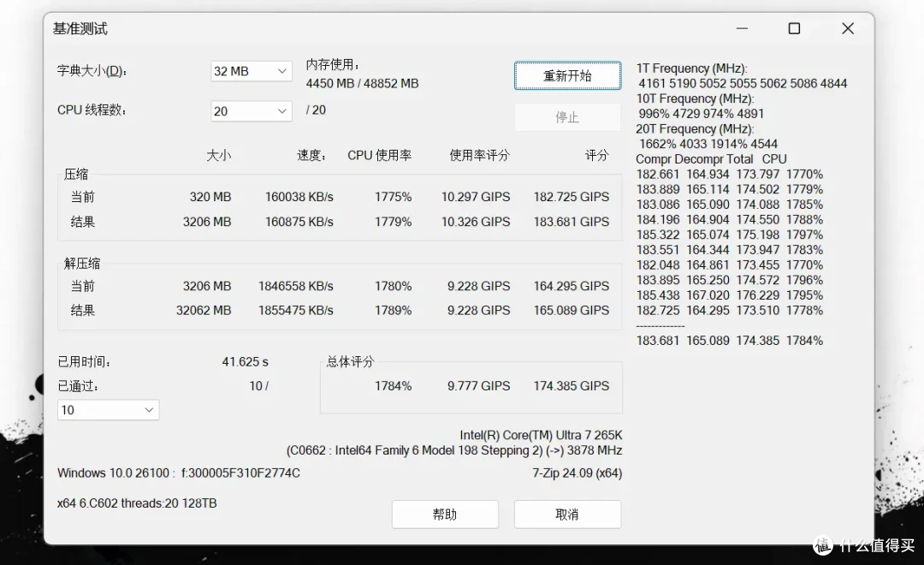This screenshot has height=565, width=924.
Task: Open the 字典大小 32 MB dropdown
Action: (x=251, y=71)
